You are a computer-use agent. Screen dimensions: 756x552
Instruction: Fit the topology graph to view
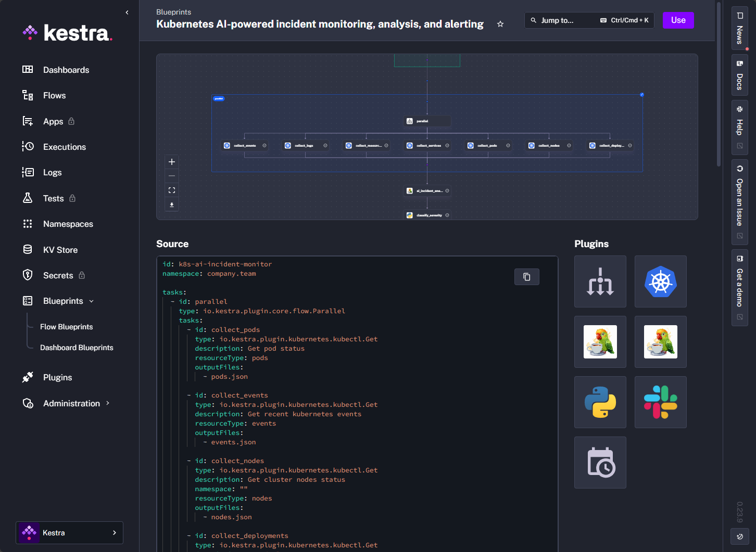[172, 190]
